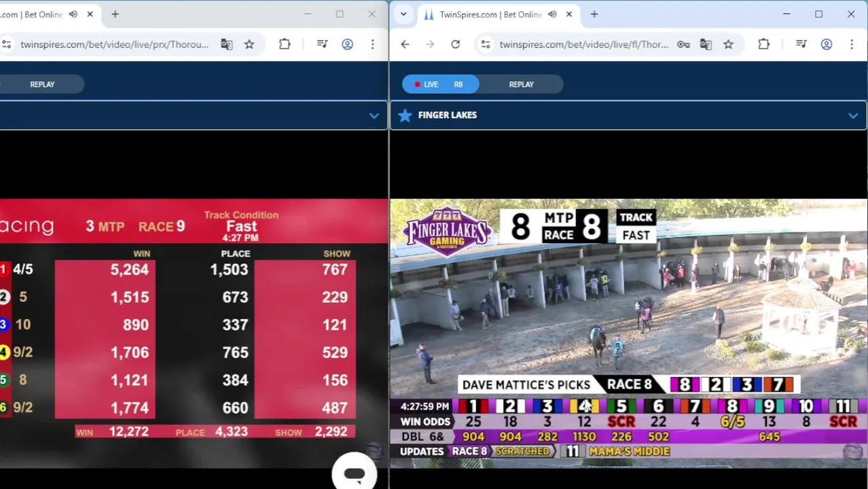The image size is (868, 489).
Task: Open extensions puzzle icon in right window
Action: click(763, 44)
